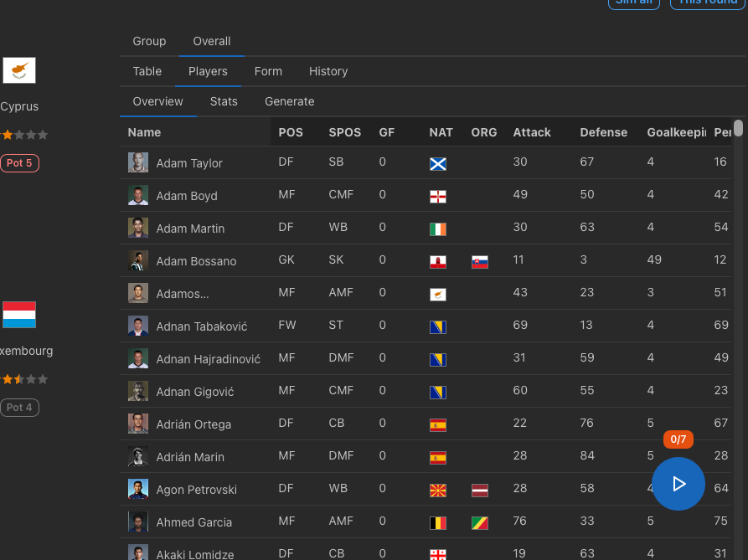Click Agon Petrovski's North Macedonia flag
The width and height of the screenshot is (748, 560).
click(438, 491)
